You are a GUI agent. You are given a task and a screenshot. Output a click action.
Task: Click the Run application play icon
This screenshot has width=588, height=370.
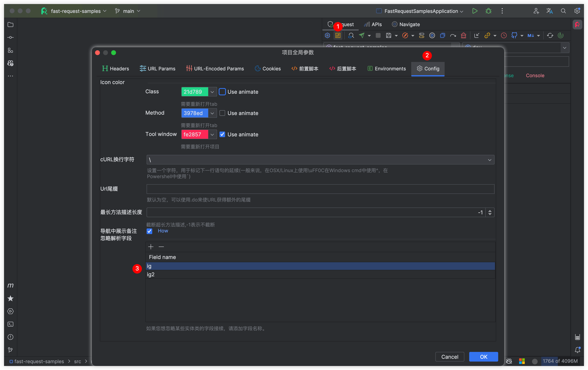pos(475,11)
